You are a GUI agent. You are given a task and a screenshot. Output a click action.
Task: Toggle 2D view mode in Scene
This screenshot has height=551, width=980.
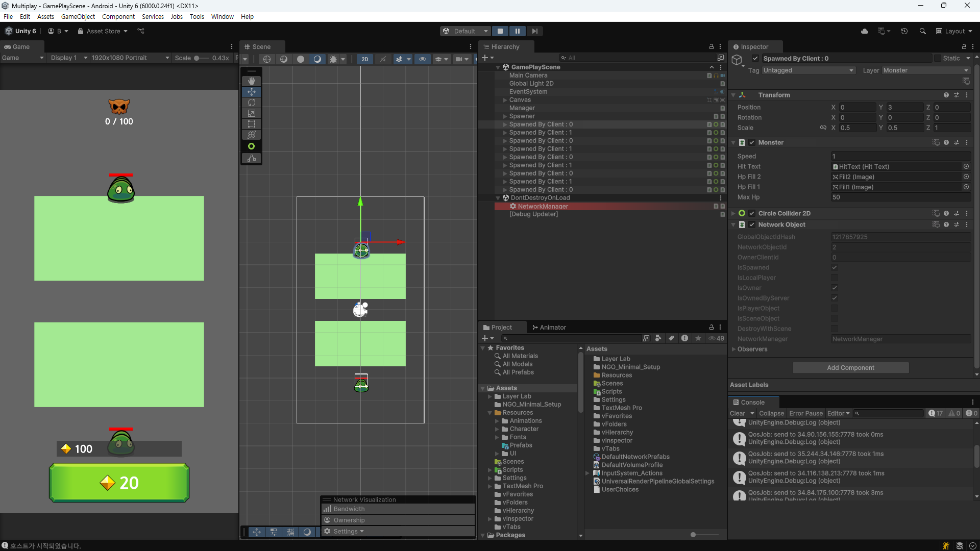[x=365, y=59]
